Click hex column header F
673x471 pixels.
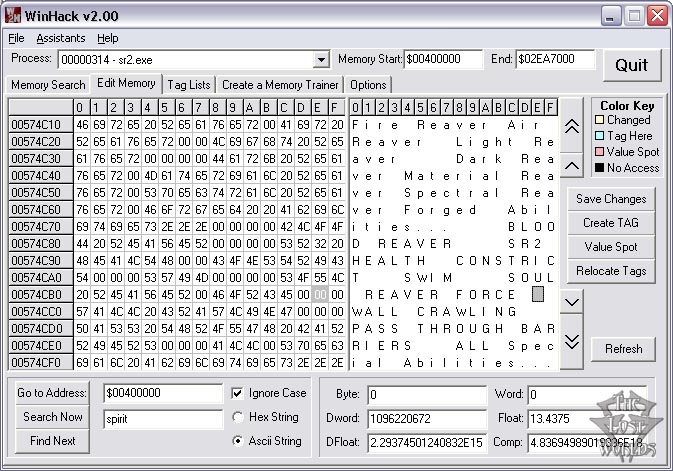[337, 107]
